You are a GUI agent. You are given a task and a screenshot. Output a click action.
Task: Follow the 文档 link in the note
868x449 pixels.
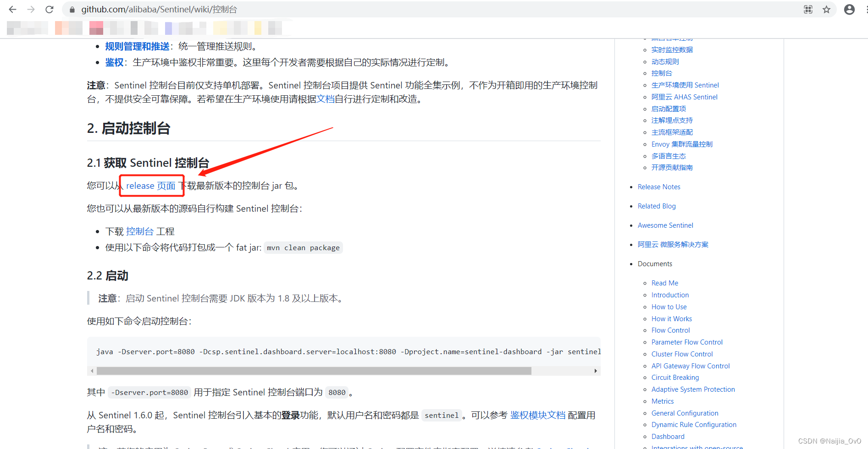point(326,99)
